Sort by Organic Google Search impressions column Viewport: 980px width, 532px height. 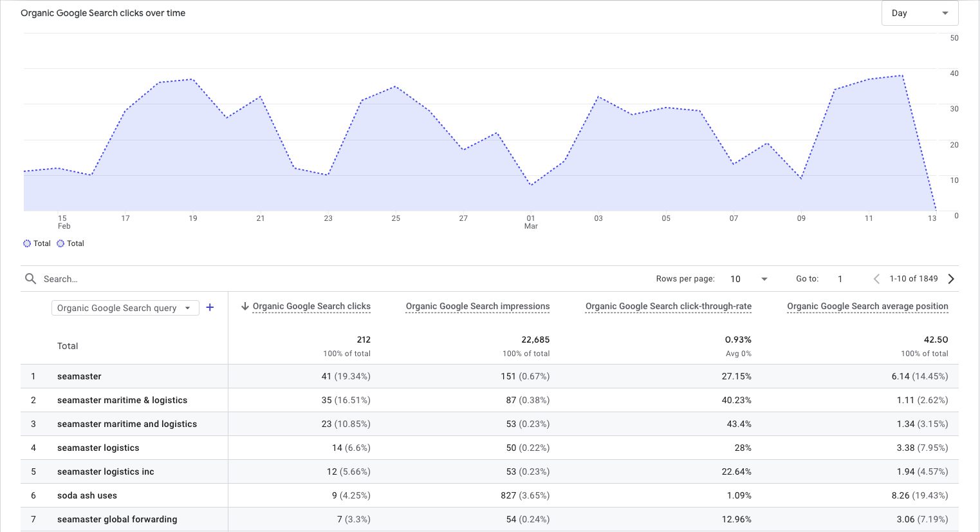477,306
